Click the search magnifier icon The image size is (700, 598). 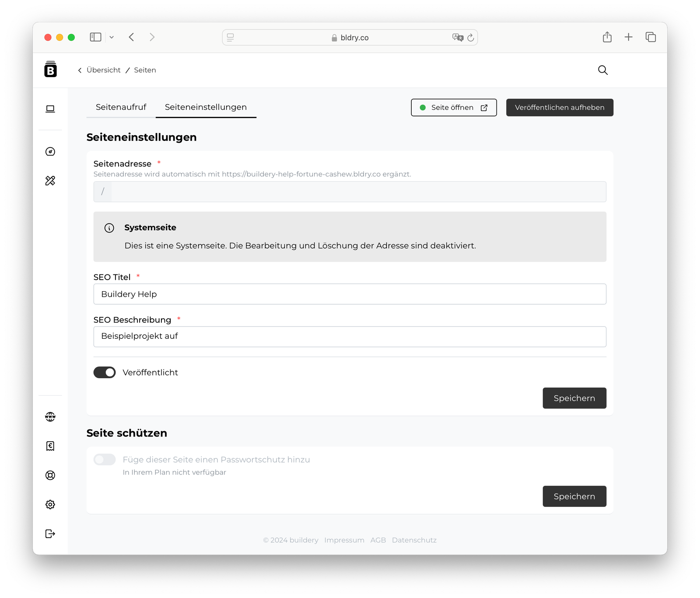click(x=602, y=70)
